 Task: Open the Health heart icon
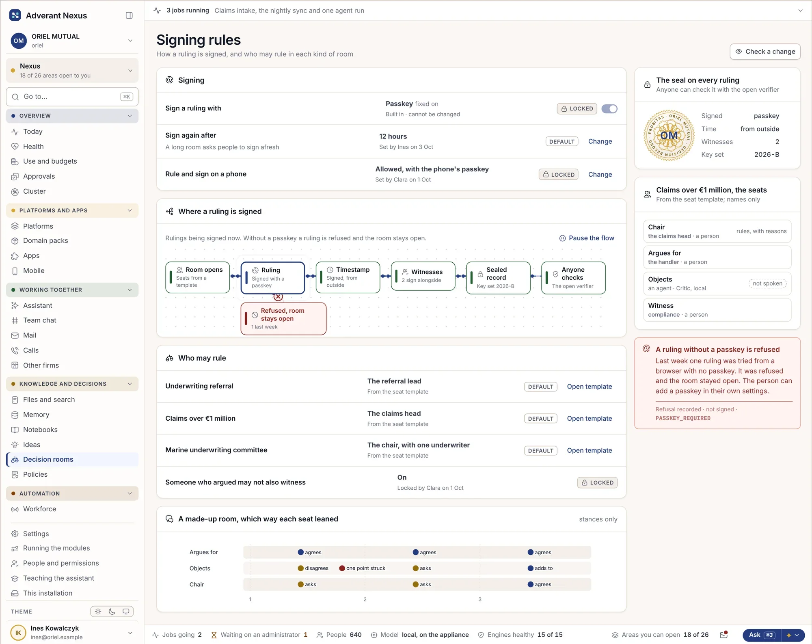click(x=15, y=147)
